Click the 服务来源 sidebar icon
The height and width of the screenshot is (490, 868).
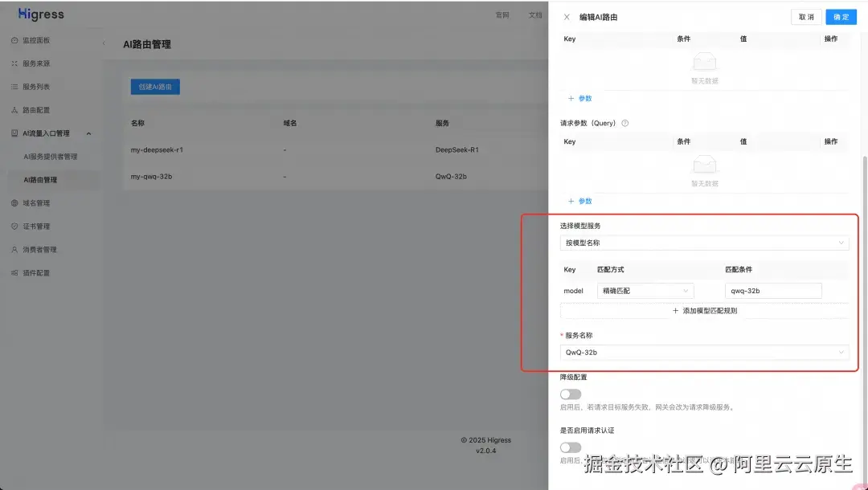(x=14, y=63)
